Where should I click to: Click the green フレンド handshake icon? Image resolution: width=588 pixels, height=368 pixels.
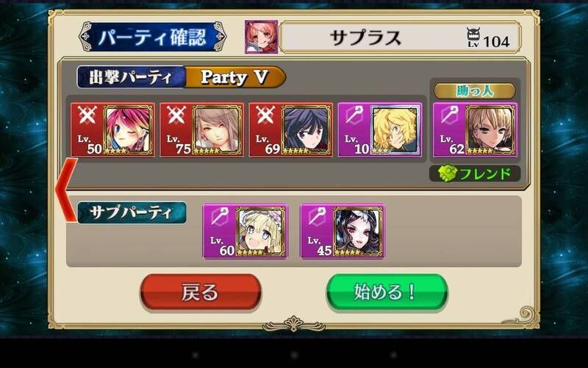(448, 174)
